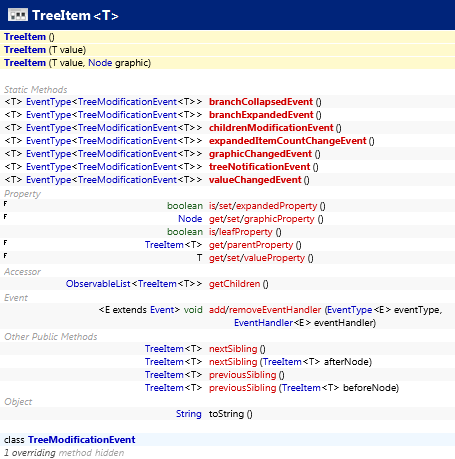
Task: Click the TreeItem<T> class title
Action: point(75,15)
